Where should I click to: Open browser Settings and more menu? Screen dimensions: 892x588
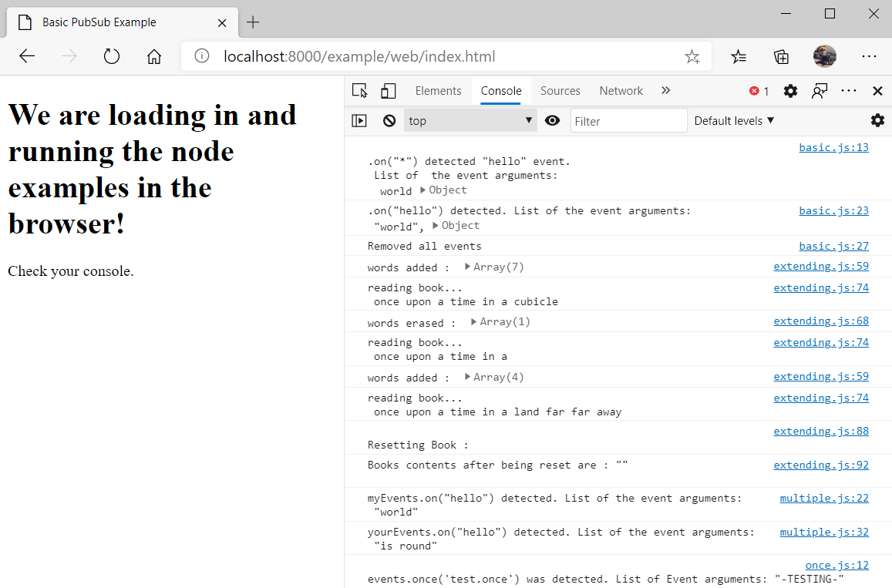[x=869, y=56]
